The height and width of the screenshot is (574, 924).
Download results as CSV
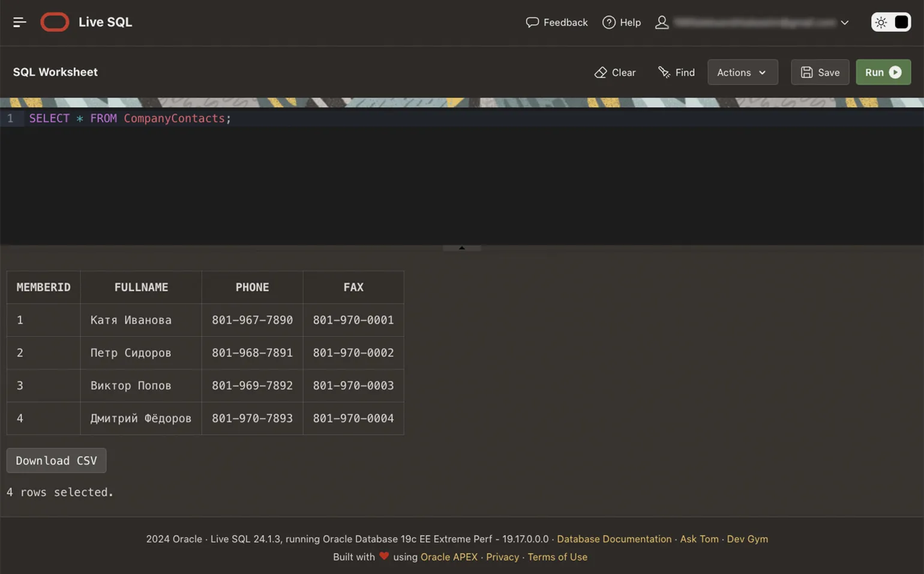[56, 461]
